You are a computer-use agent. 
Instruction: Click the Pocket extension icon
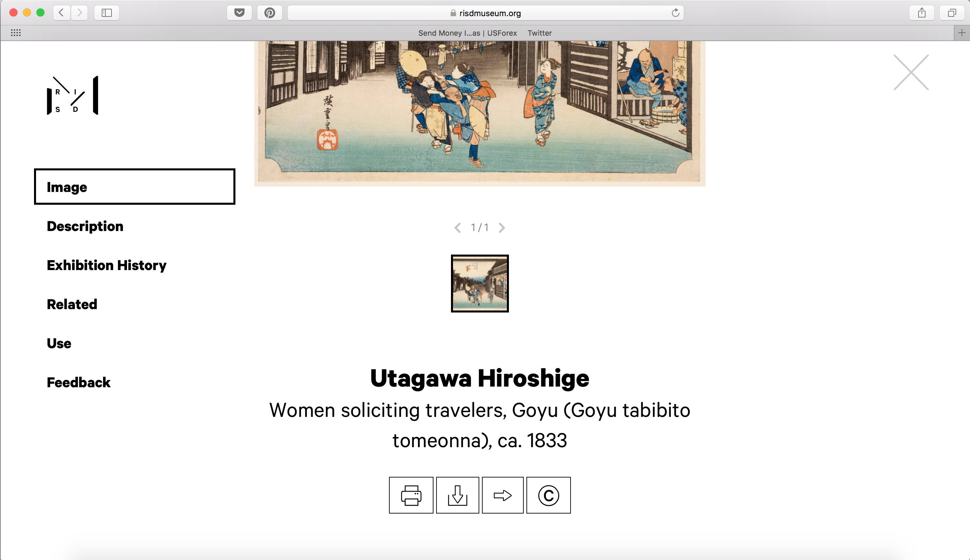pos(239,13)
